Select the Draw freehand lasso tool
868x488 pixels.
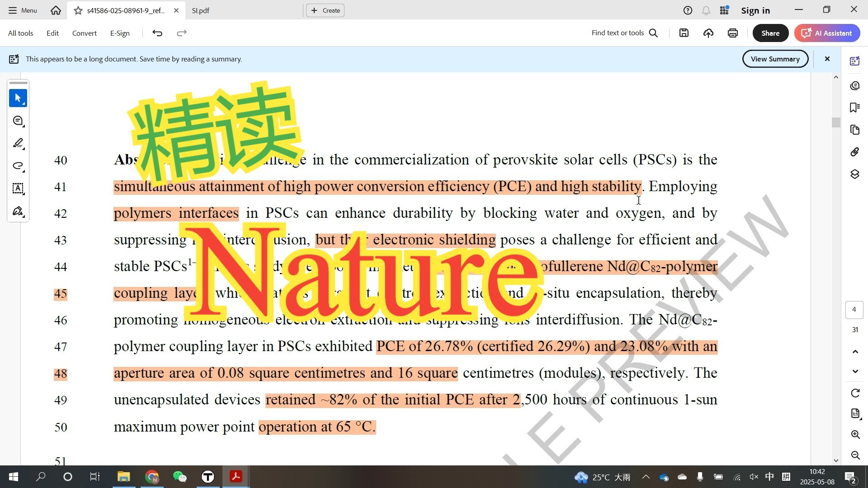[18, 166]
